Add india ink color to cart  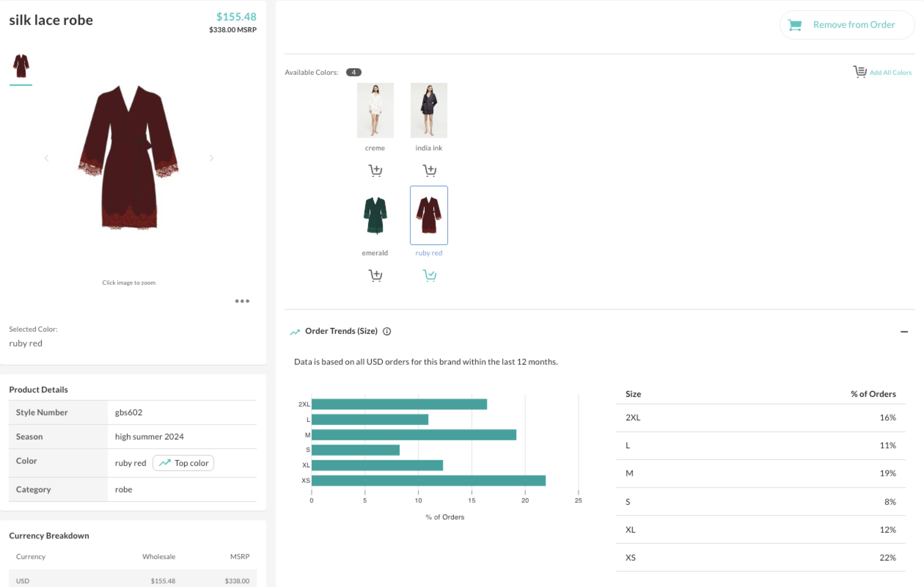429,170
